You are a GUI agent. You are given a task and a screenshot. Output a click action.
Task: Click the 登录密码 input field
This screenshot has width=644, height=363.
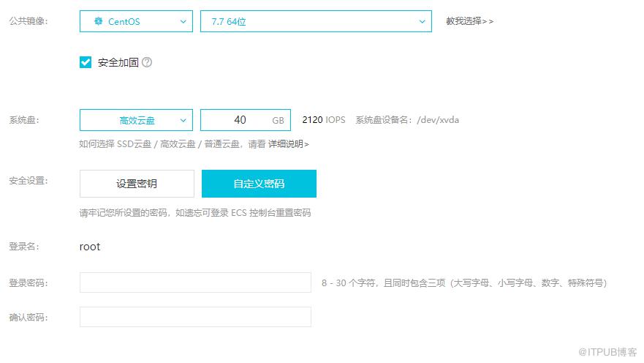click(x=195, y=282)
